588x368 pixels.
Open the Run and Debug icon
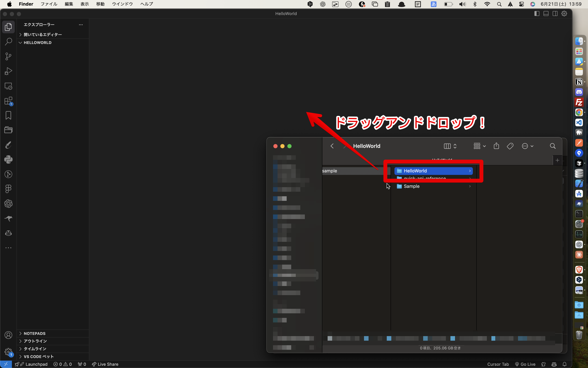point(8,71)
